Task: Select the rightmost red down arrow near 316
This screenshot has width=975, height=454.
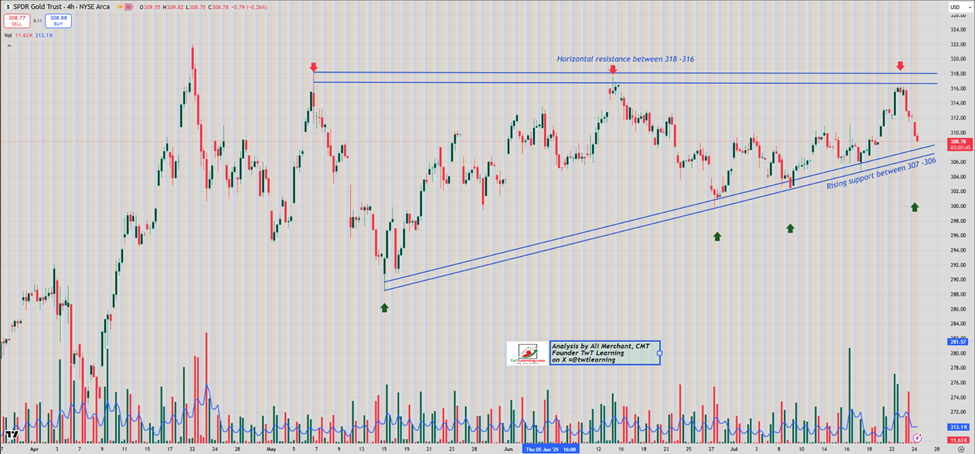Action: coord(900,66)
